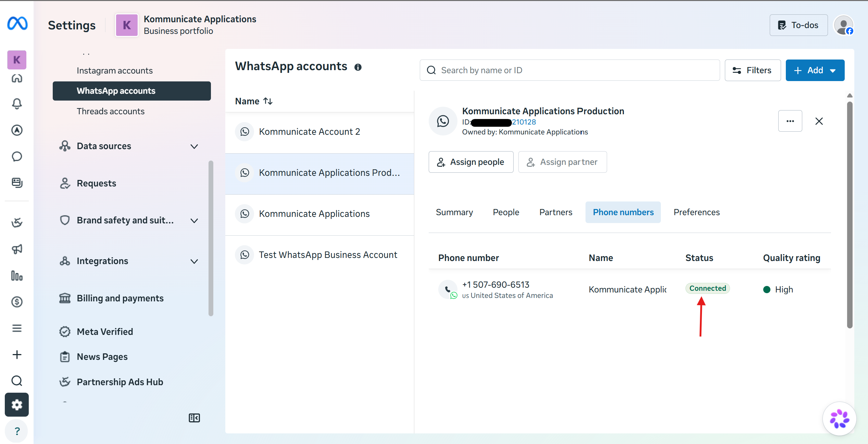868x444 pixels.
Task: Click the settings sidebar scrollbar
Action: click(x=211, y=238)
